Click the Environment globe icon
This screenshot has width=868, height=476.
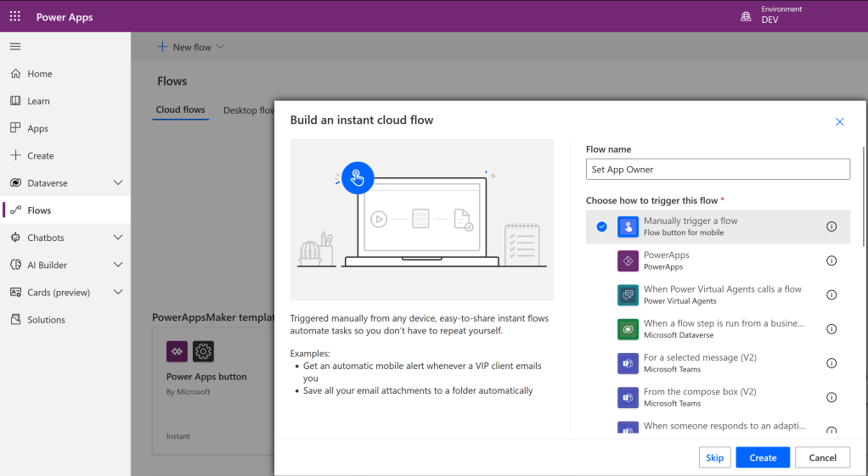[746, 16]
